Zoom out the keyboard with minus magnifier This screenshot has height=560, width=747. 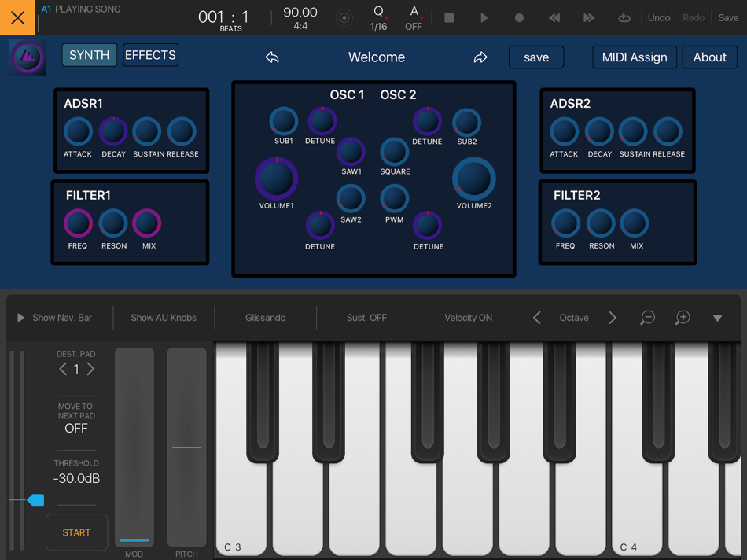[x=647, y=318]
